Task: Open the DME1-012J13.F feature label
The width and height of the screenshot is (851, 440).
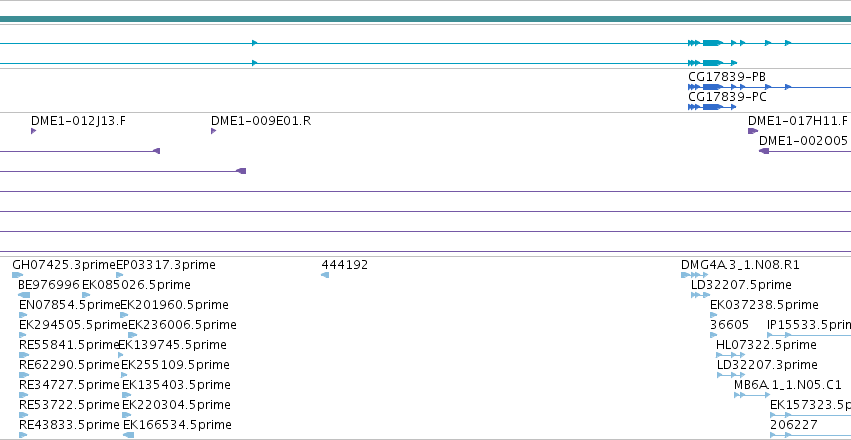Action: tap(78, 120)
